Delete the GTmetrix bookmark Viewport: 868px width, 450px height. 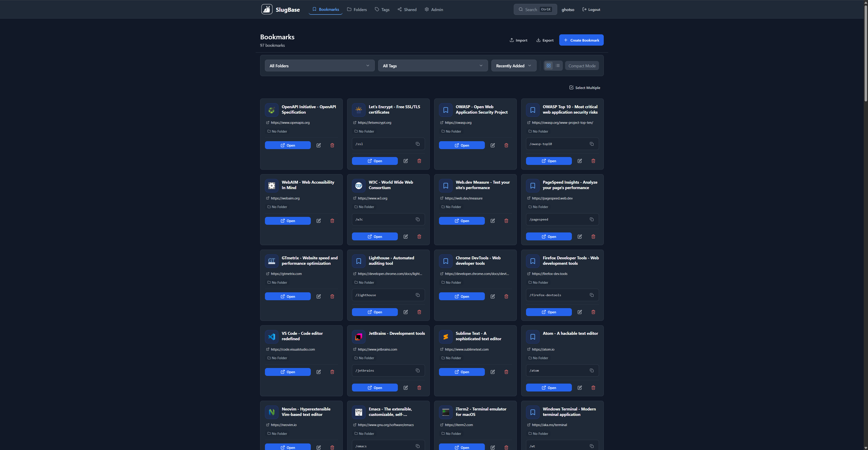(x=332, y=296)
